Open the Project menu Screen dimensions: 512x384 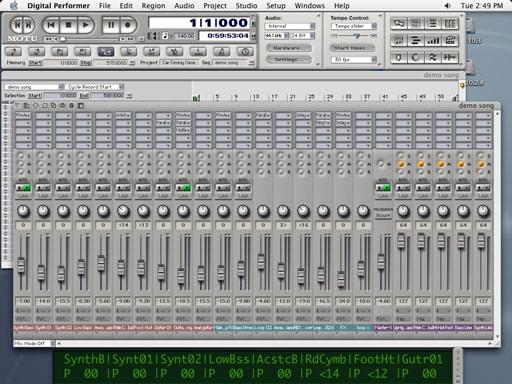point(215,6)
